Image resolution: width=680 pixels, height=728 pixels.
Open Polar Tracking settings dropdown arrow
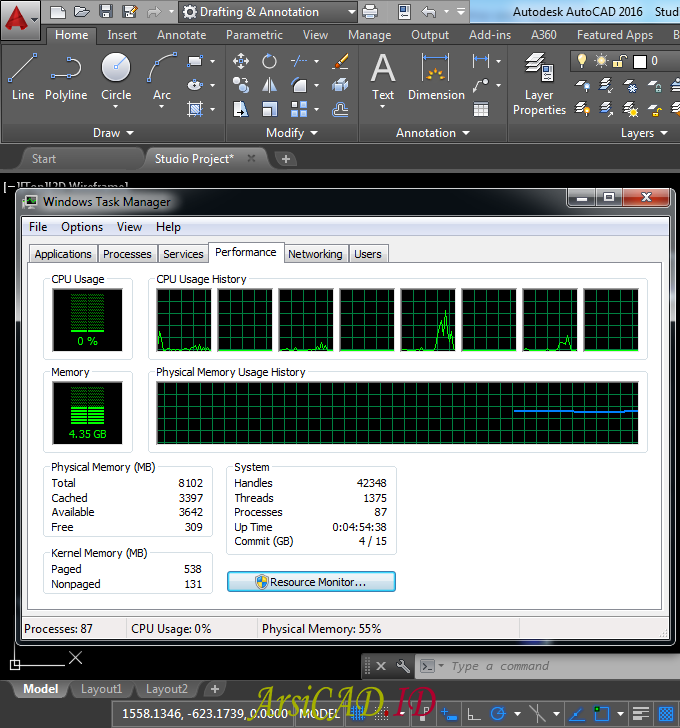(518, 713)
